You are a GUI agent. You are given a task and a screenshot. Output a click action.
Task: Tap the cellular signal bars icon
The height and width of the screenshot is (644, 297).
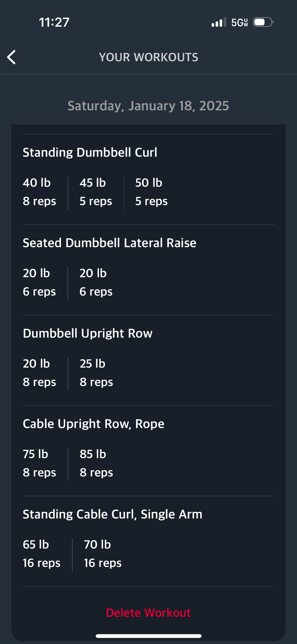[x=219, y=22]
